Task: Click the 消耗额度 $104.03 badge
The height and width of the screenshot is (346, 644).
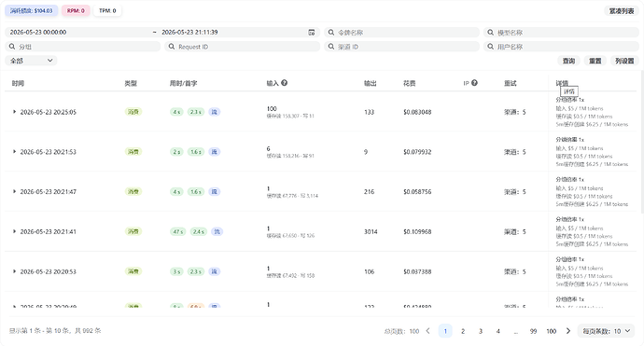Action: click(32, 10)
